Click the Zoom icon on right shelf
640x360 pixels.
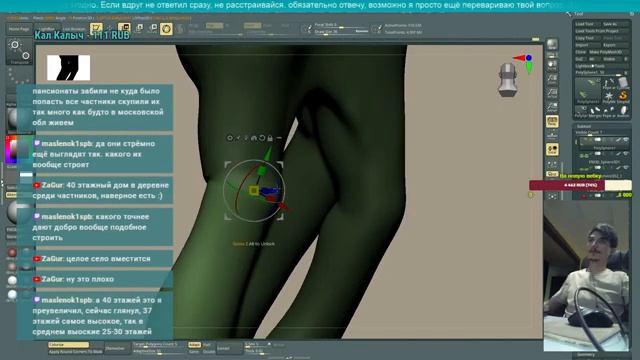point(552,78)
